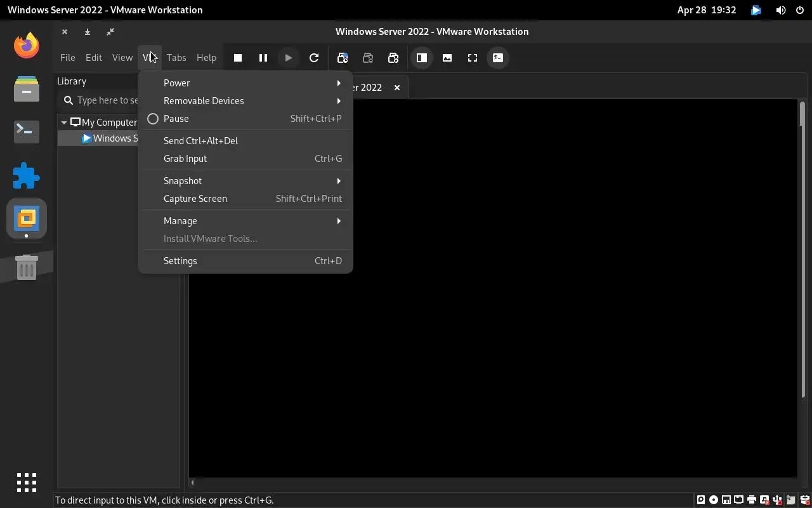Expand the Snapshot submenu
Image resolution: width=812 pixels, height=508 pixels.
[246, 181]
